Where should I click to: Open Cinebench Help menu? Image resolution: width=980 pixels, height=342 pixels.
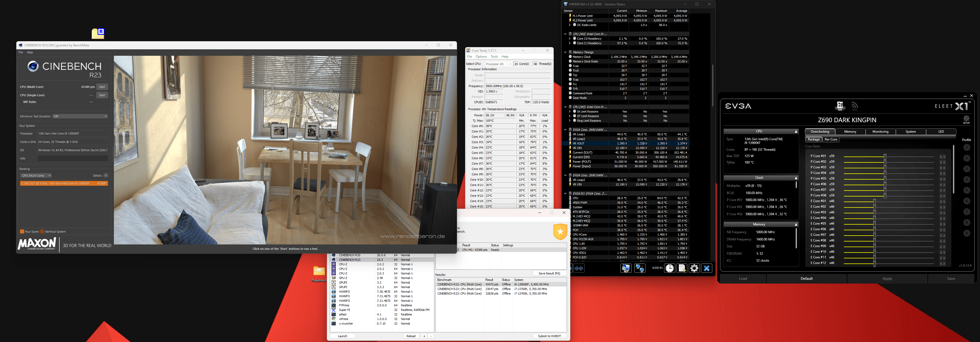point(30,53)
